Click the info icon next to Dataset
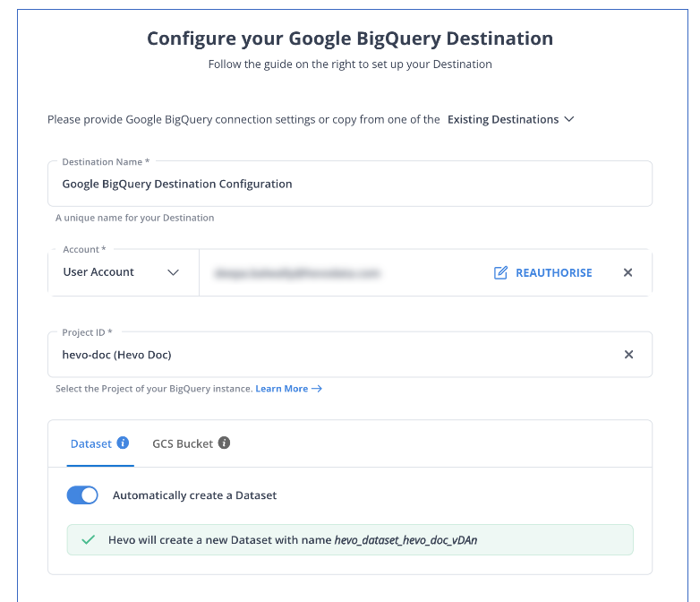Viewport: 700px width, 602px height. click(123, 443)
